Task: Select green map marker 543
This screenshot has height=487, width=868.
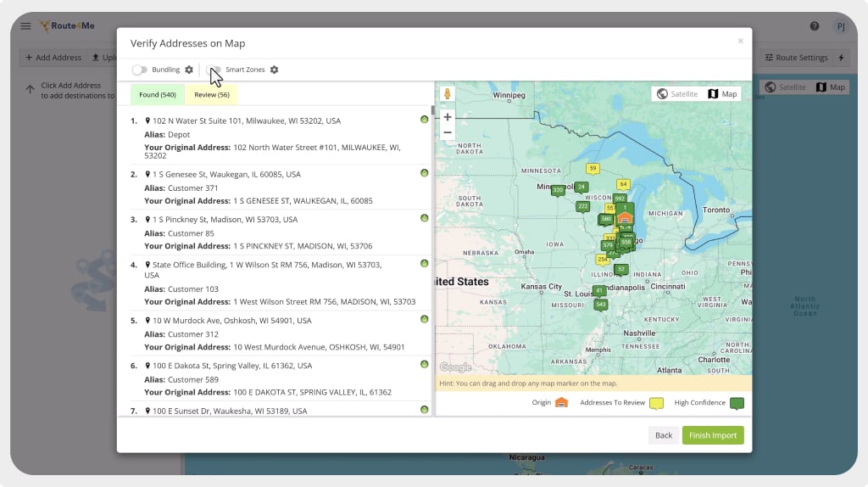Action: click(x=601, y=305)
